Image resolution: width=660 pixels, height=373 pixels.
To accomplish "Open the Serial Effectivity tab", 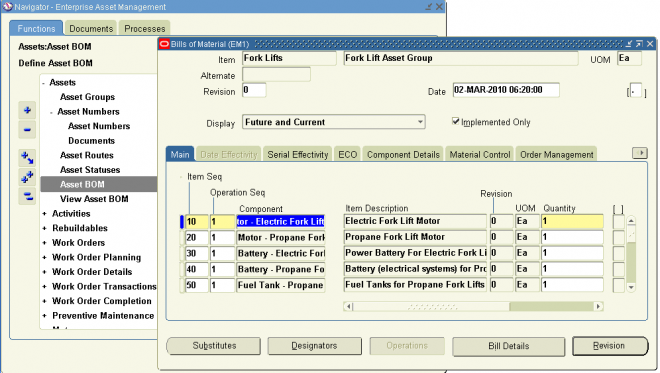I will point(298,155).
